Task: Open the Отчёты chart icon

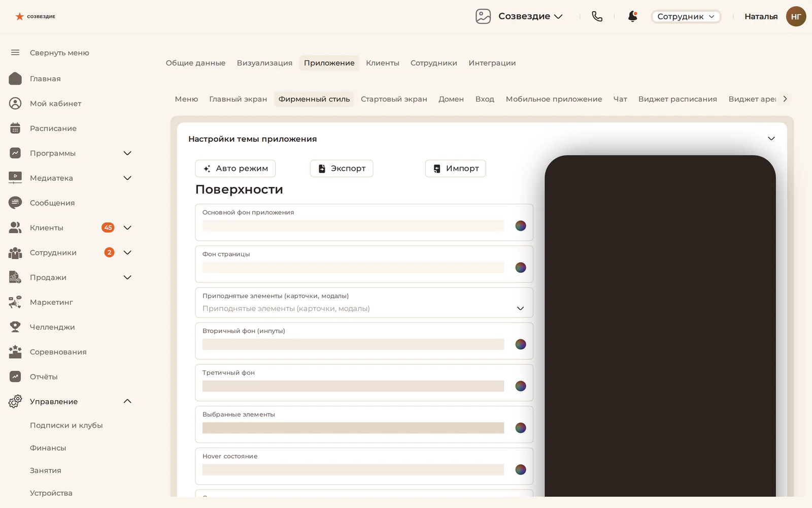Action: point(15,376)
